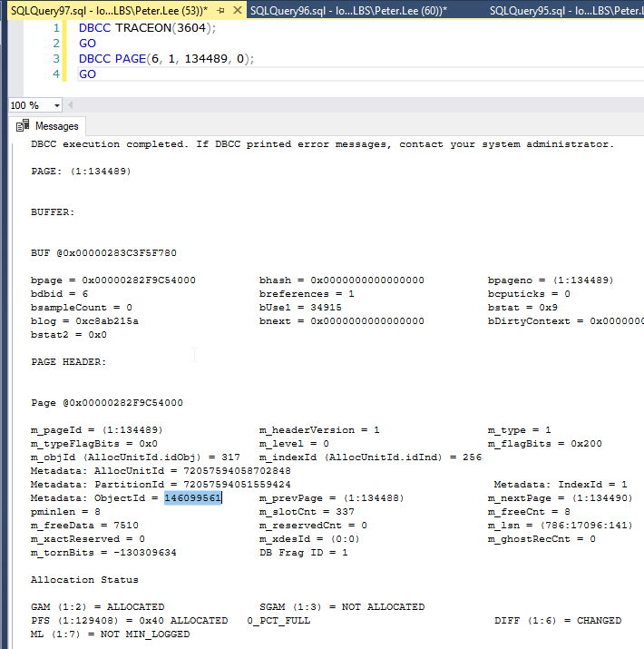Viewport: 644px width, 649px height.
Task: Click bstat = 0x9 entry
Action: [x=522, y=307]
